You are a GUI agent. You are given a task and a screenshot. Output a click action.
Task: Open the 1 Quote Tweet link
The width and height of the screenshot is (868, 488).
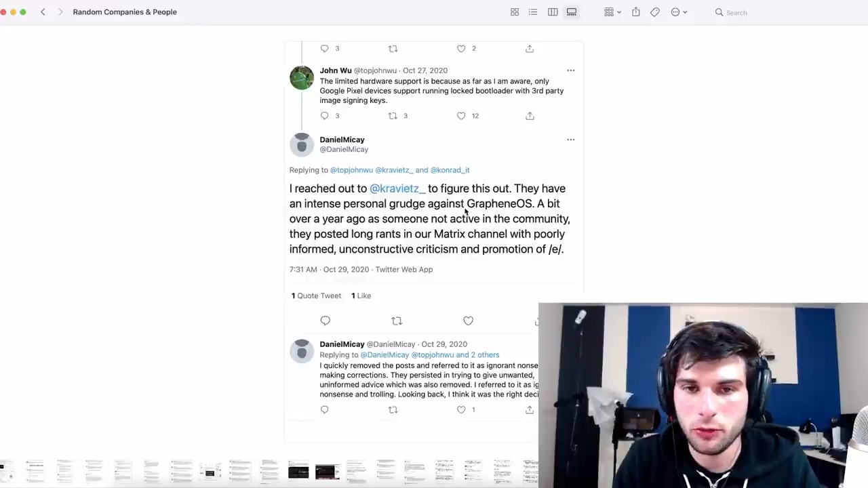316,296
